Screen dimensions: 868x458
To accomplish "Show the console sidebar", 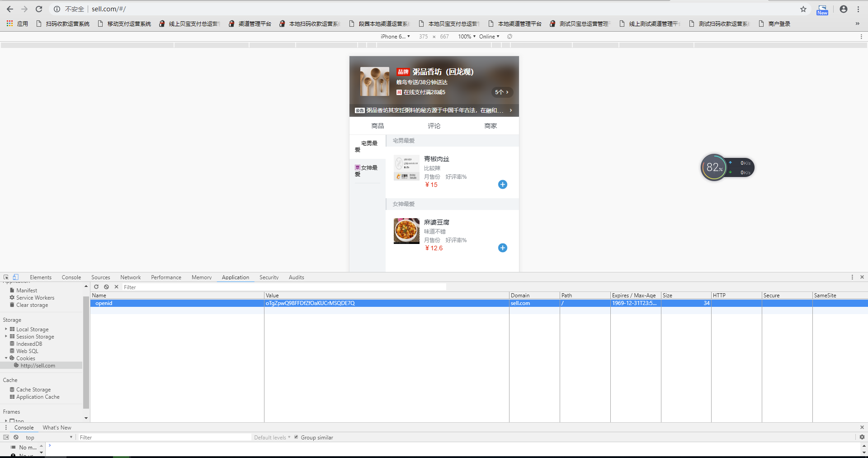I will (x=6, y=437).
